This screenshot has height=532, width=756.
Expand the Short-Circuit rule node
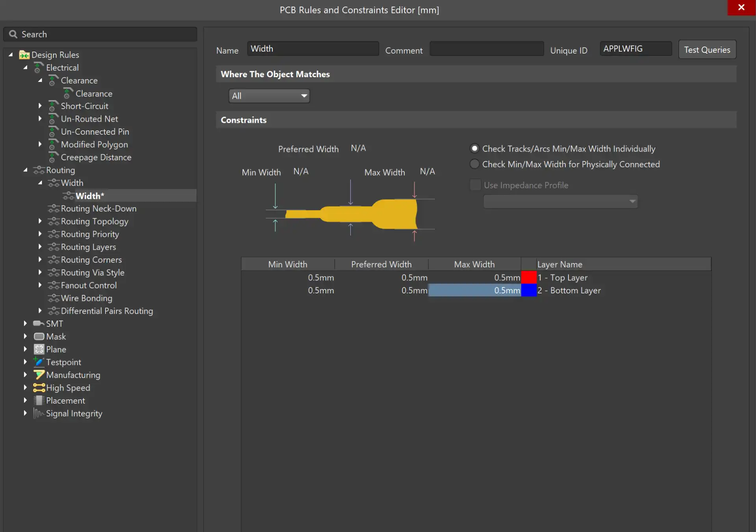coord(40,106)
